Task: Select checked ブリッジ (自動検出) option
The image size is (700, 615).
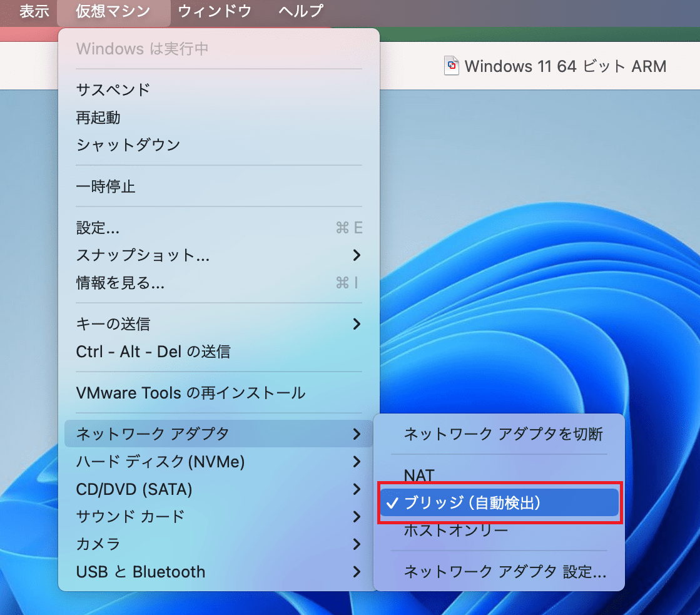Action: pos(499,502)
